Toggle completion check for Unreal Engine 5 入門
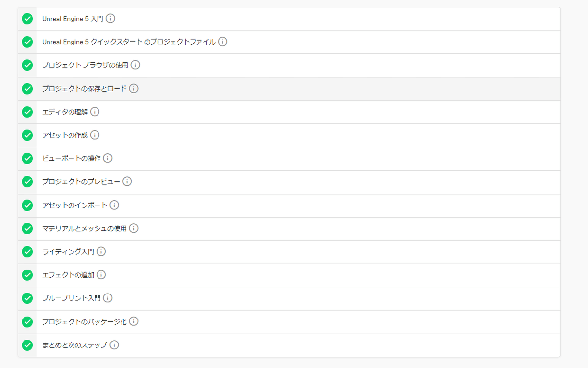 point(27,19)
